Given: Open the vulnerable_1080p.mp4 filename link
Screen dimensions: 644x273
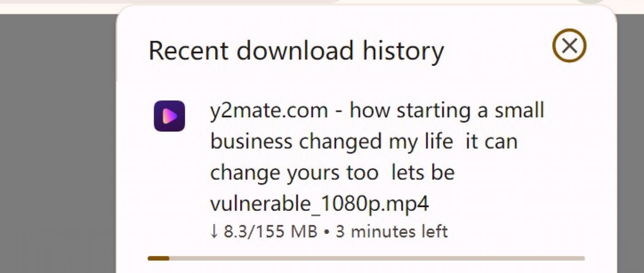Looking at the screenshot, I should (319, 203).
